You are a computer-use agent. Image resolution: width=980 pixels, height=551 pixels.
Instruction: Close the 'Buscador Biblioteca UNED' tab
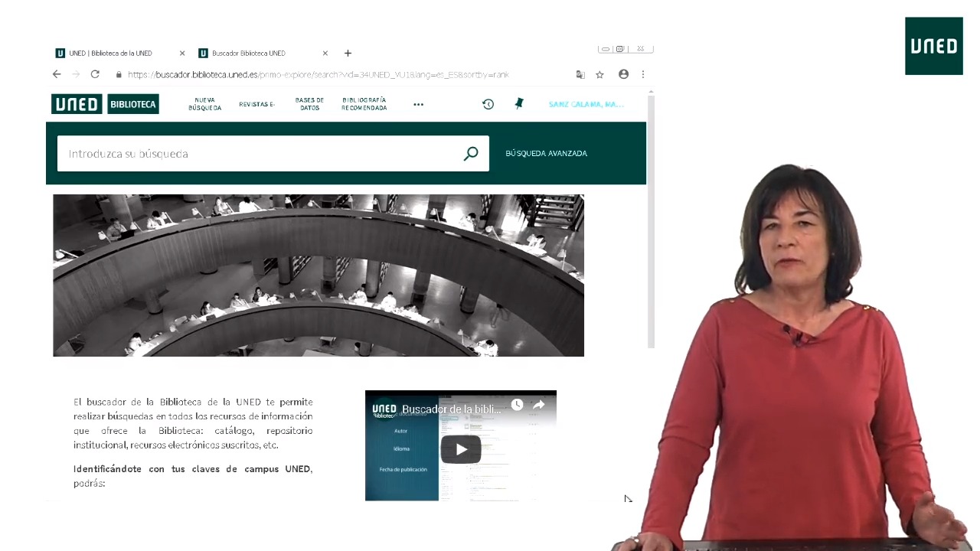[x=325, y=54]
